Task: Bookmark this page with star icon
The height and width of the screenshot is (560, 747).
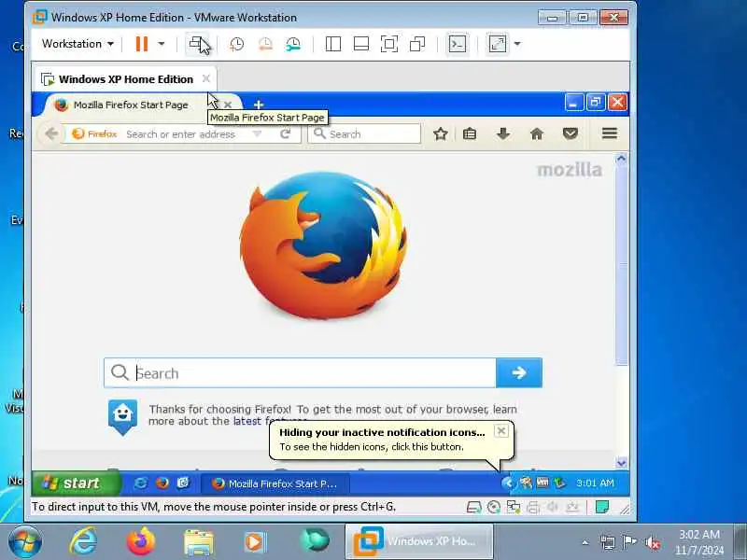Action: tap(440, 133)
